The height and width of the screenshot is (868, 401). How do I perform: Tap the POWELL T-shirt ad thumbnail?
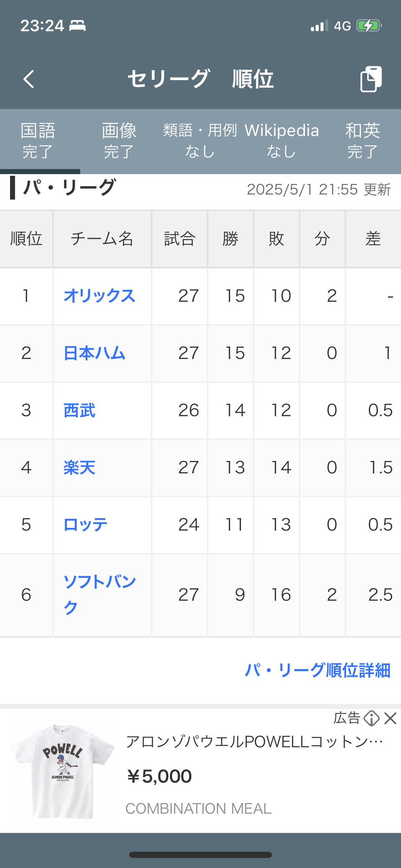coord(63,771)
